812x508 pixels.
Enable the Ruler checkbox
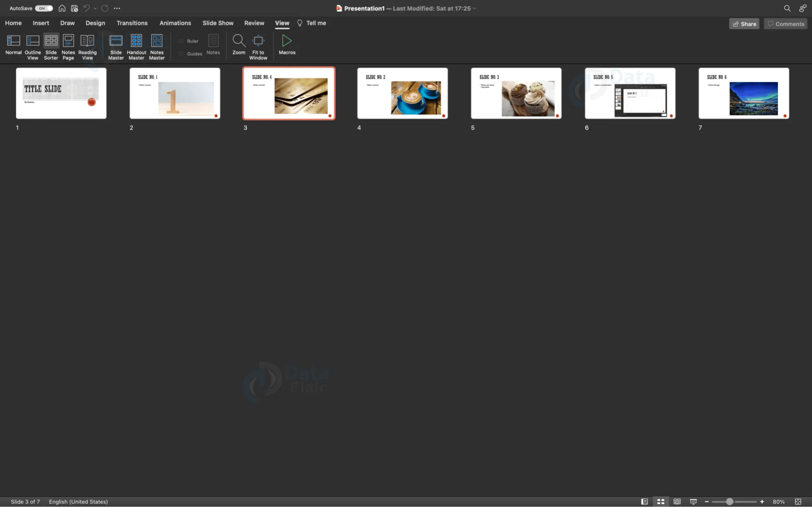182,41
